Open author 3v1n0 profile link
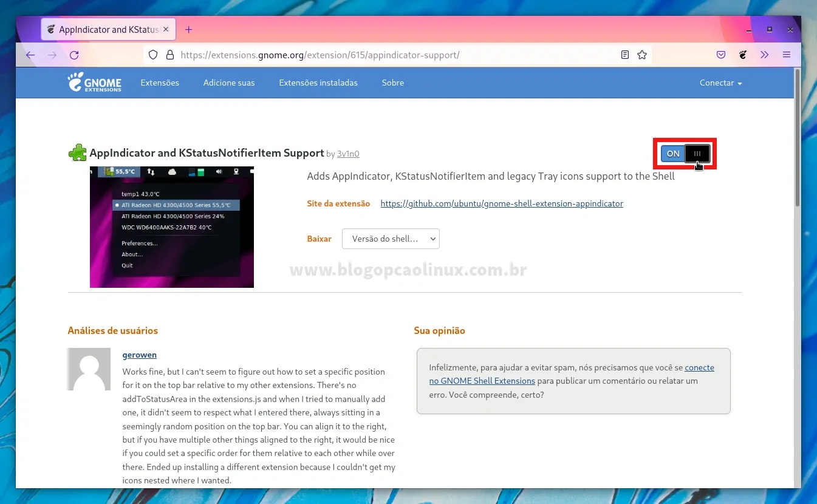 pyautogui.click(x=348, y=154)
